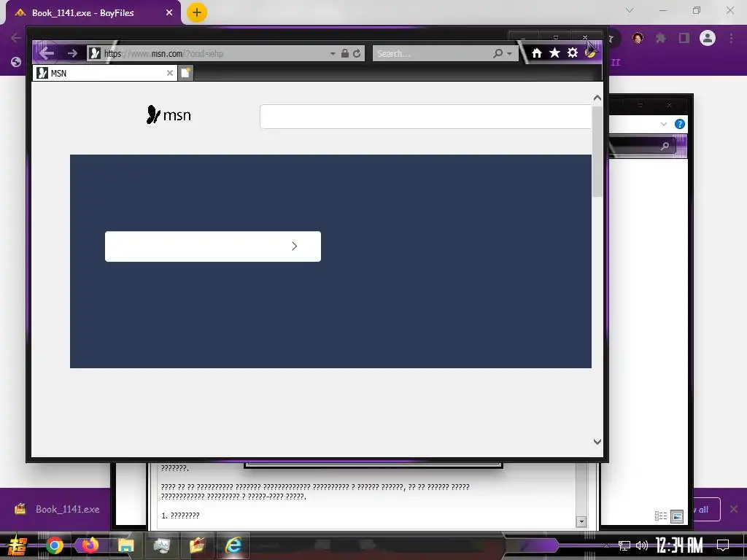Screen dimensions: 747x560
Task: Open the search provider dropdown arrow
Action: tap(509, 54)
